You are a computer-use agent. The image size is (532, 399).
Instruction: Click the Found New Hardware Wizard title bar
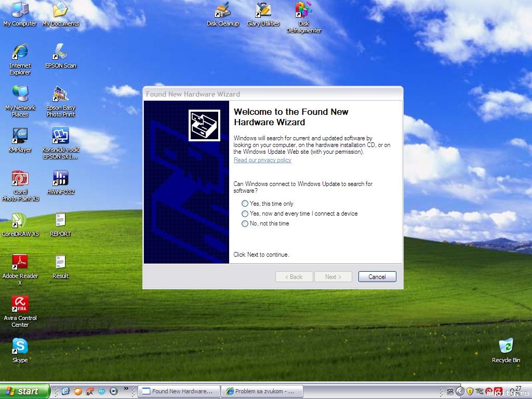click(x=273, y=94)
